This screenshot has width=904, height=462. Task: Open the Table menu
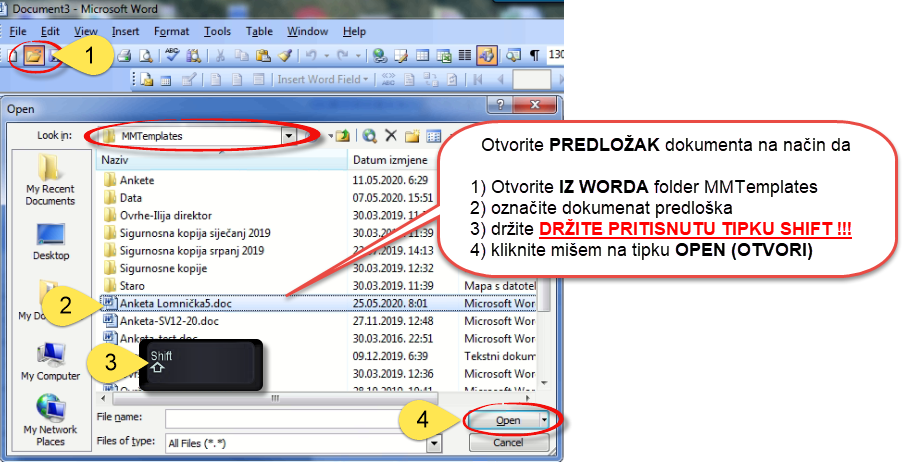[259, 31]
